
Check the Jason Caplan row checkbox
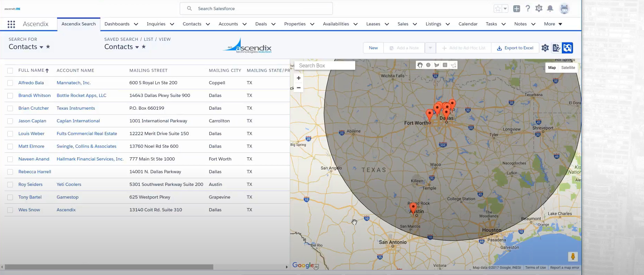point(10,121)
